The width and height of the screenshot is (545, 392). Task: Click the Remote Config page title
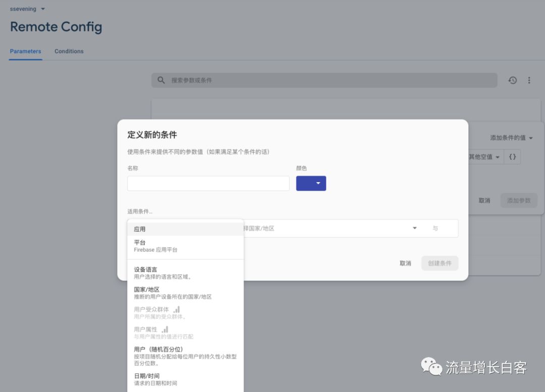pos(56,27)
